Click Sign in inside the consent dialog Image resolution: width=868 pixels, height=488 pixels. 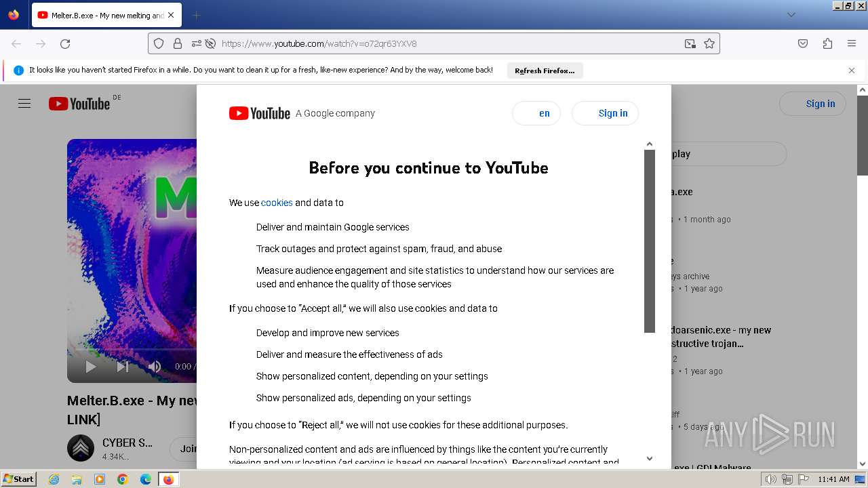click(605, 113)
